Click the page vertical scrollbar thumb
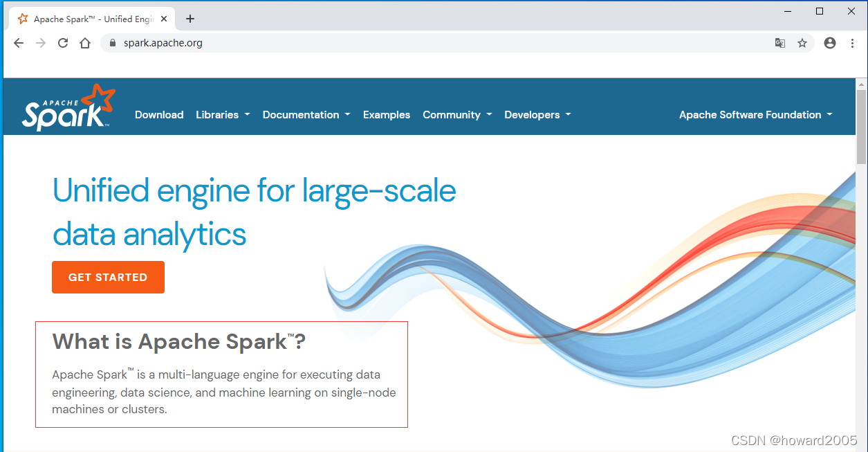Screen dimensions: 868x452 (861, 127)
